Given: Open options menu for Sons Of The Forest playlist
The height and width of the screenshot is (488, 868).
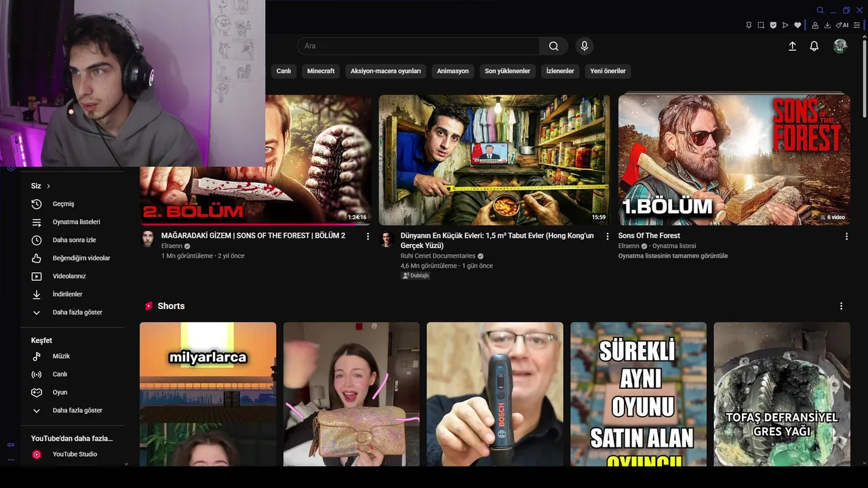Looking at the screenshot, I should click(x=846, y=237).
